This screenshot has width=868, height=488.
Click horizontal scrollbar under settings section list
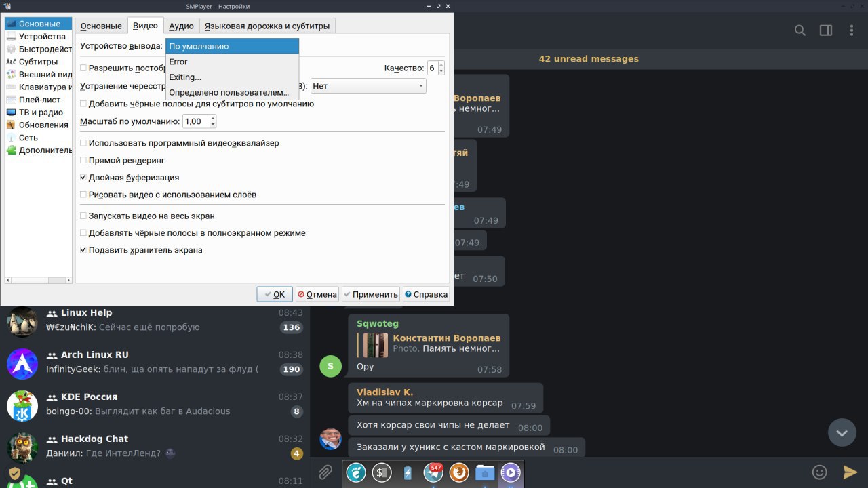(x=39, y=279)
